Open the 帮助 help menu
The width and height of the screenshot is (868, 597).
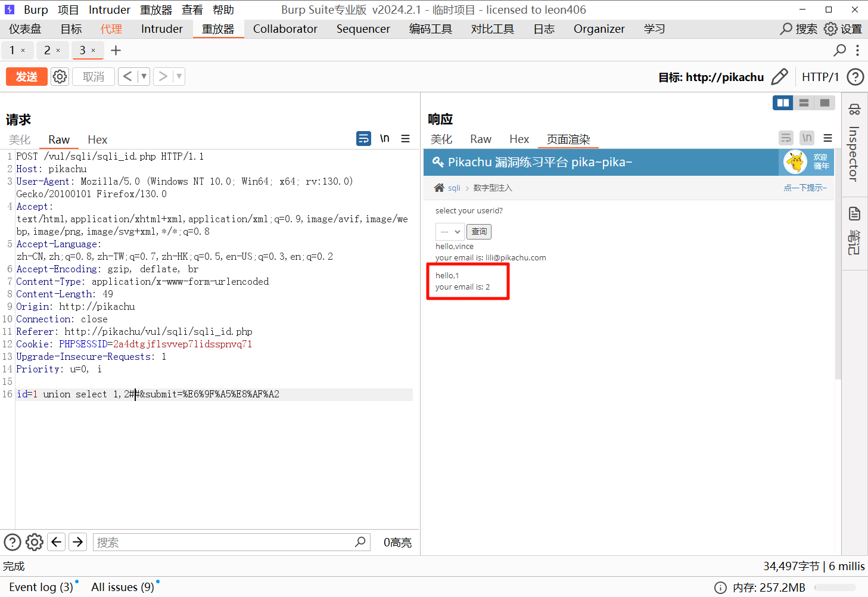click(x=223, y=10)
